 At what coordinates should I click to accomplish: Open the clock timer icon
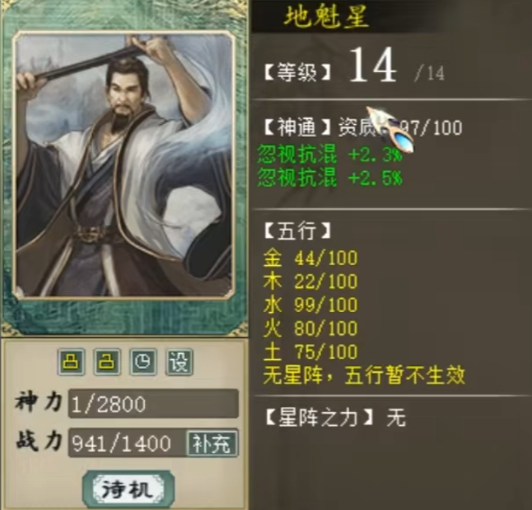pyautogui.click(x=143, y=362)
